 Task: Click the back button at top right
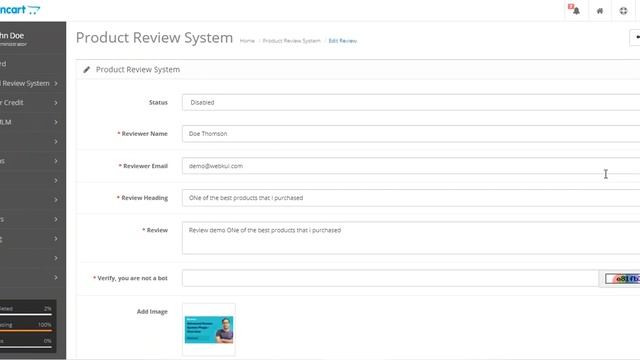635,38
